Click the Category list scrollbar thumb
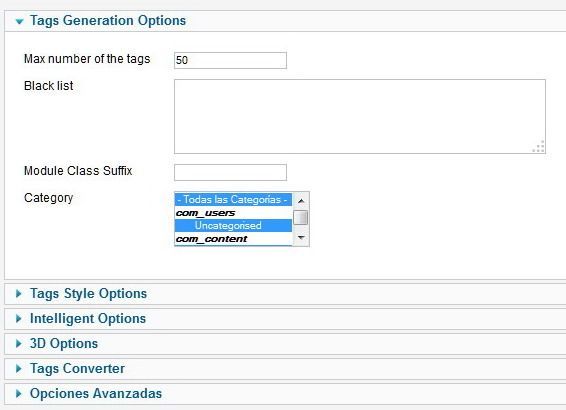The height and width of the screenshot is (410, 566). 301,217
